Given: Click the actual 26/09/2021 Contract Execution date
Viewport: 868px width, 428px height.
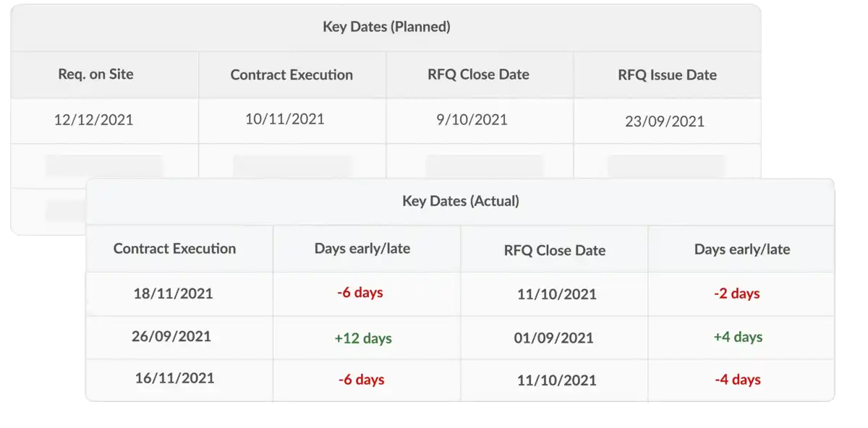Looking at the screenshot, I should click(174, 337).
